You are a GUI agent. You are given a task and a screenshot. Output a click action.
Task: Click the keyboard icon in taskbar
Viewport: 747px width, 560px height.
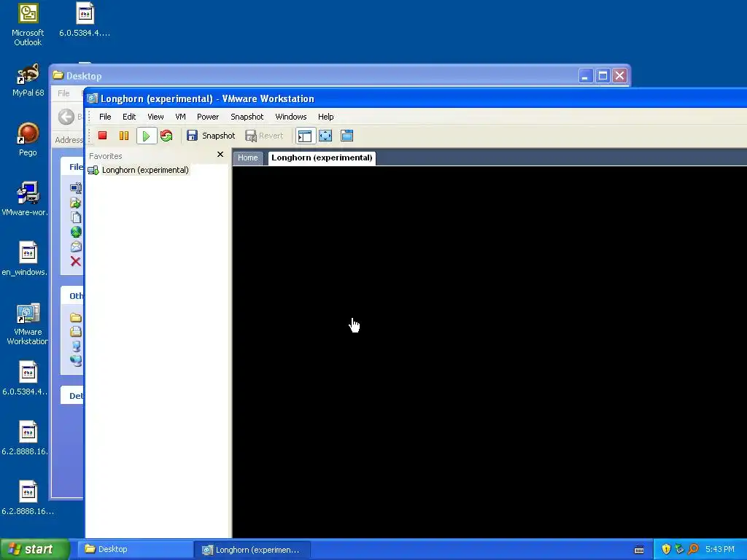(639, 550)
